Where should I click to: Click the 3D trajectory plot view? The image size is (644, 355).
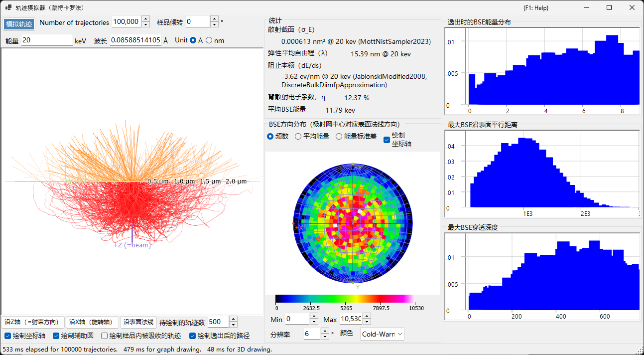[x=131, y=181]
